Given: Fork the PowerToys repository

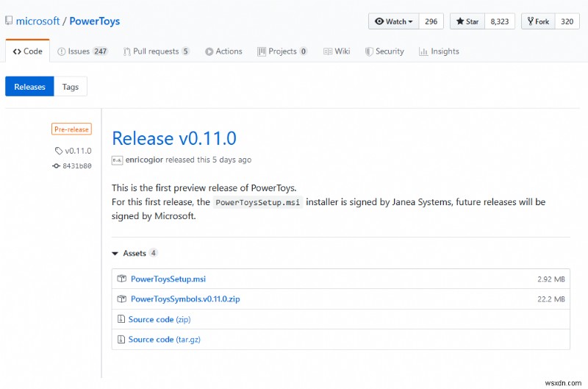Looking at the screenshot, I should click(x=537, y=21).
